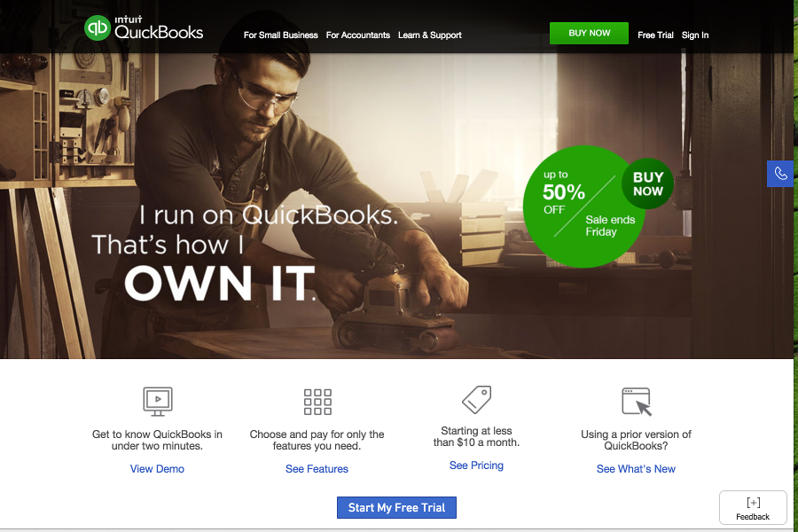Click the phone call icon tab
Viewport: 798px width, 532px height.
(x=780, y=174)
